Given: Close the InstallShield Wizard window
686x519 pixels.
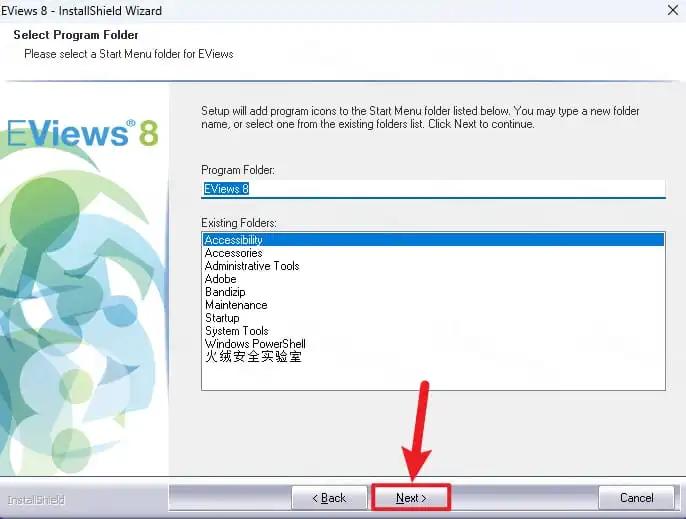Looking at the screenshot, I should coord(673,10).
